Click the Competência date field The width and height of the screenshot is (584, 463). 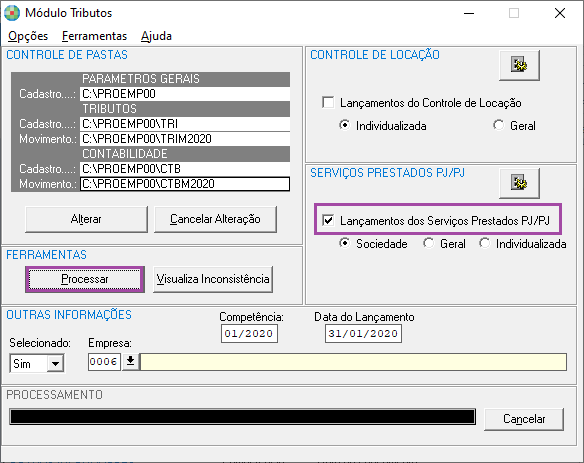coord(249,333)
